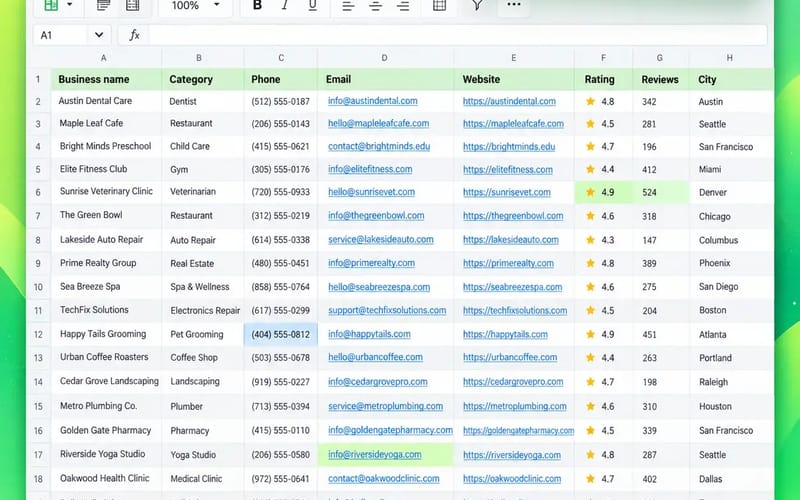800x500 pixels.
Task: Select column D header
Action: click(384, 58)
